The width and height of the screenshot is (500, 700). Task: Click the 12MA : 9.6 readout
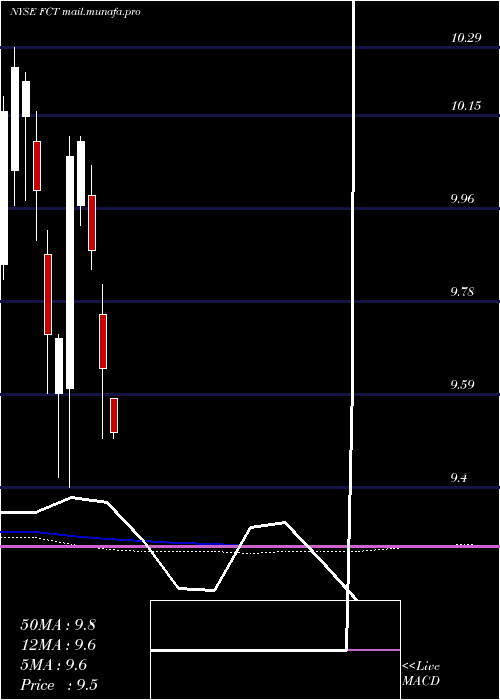pyautogui.click(x=58, y=645)
